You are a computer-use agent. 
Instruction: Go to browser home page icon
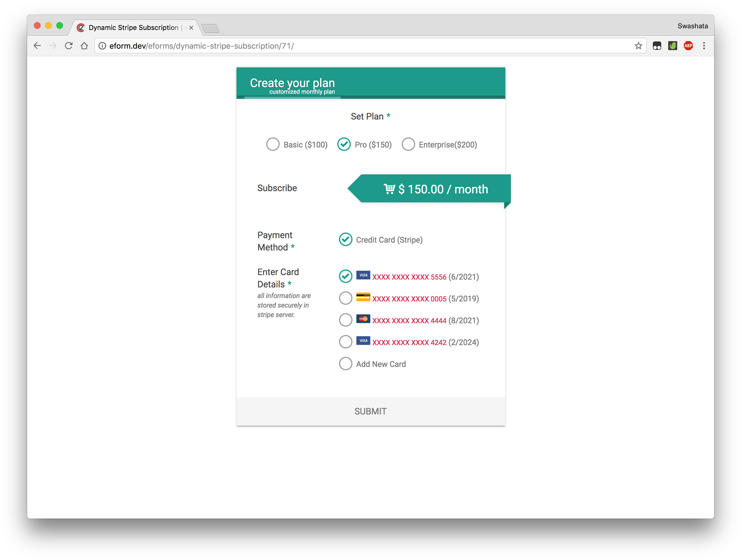84,46
